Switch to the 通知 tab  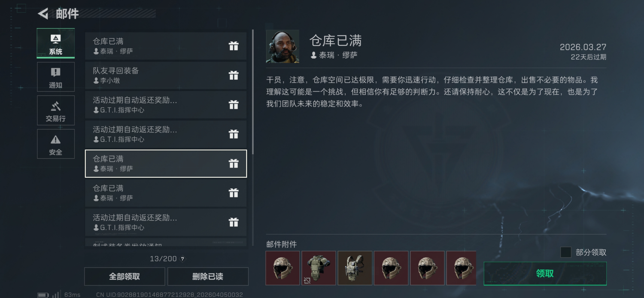[56, 77]
